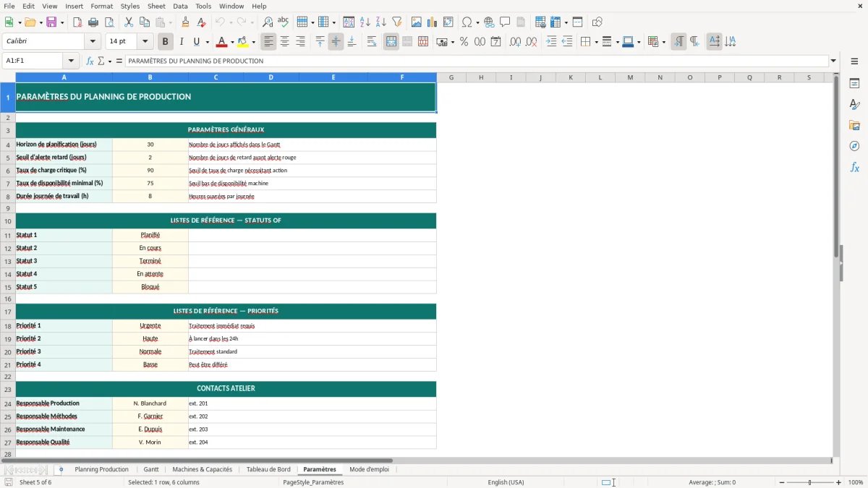
Task: Click the Spelling check abc icon
Action: coord(283,22)
